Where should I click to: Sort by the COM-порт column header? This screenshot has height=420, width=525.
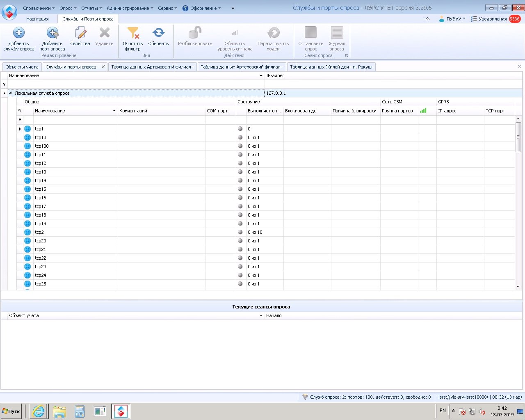[x=220, y=111]
